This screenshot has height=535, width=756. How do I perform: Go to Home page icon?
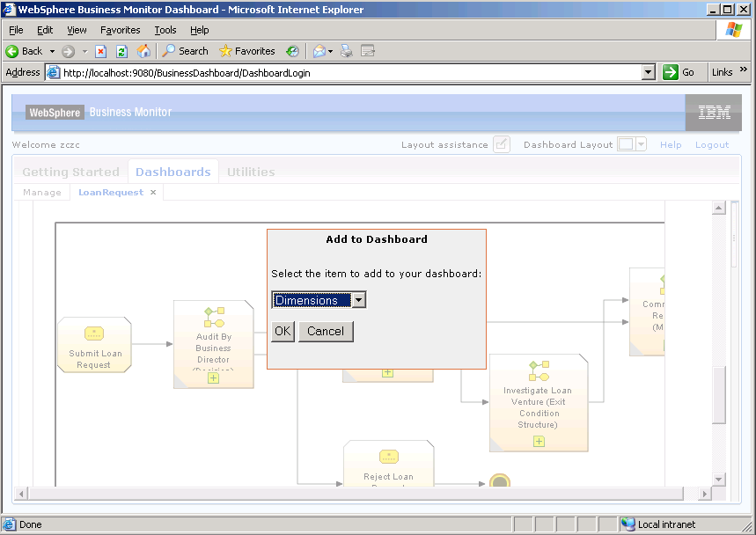(x=143, y=51)
